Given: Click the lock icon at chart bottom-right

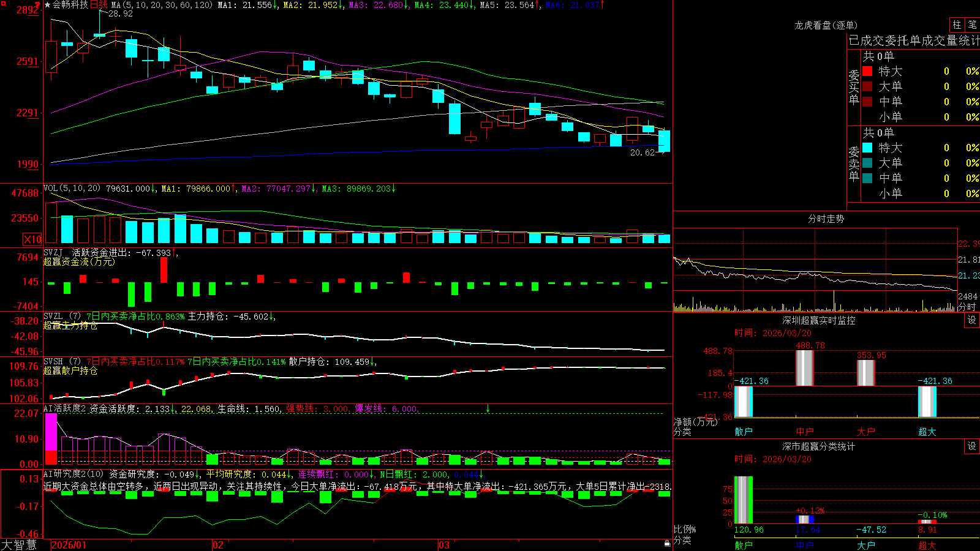Looking at the screenshot, I should click(x=667, y=544).
